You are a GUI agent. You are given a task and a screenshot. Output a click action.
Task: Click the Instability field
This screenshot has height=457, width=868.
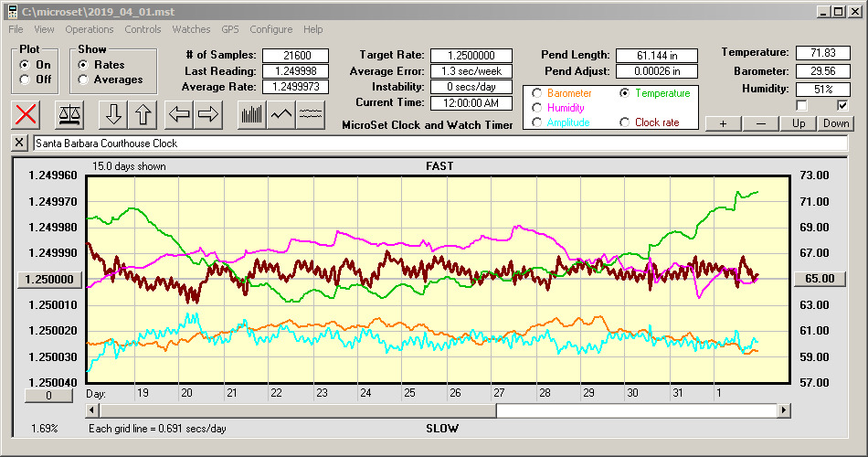(x=471, y=87)
